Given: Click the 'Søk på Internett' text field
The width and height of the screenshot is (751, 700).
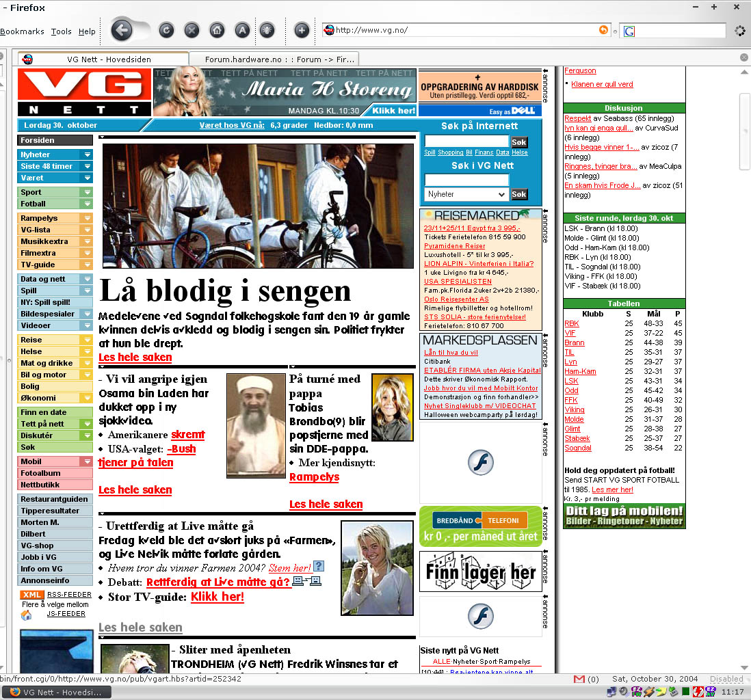Looking at the screenshot, I should [466, 142].
